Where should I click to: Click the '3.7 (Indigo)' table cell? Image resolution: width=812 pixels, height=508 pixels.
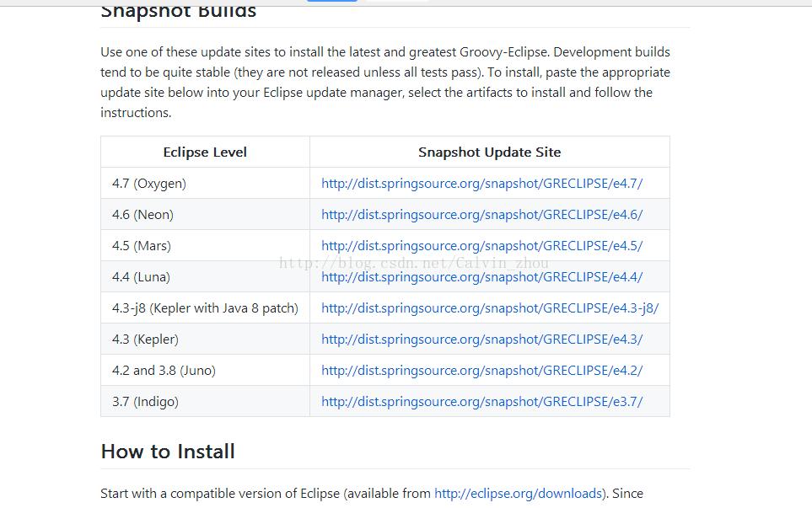tap(205, 401)
